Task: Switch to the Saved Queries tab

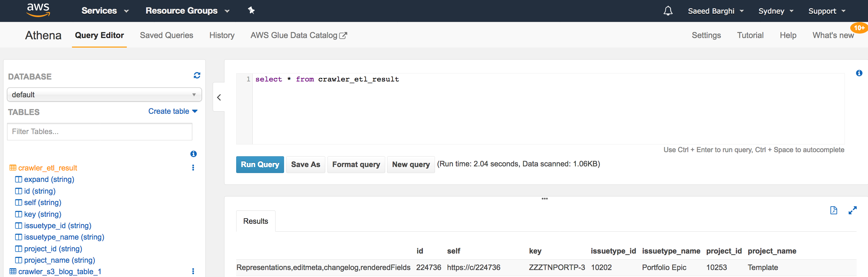Action: click(166, 35)
